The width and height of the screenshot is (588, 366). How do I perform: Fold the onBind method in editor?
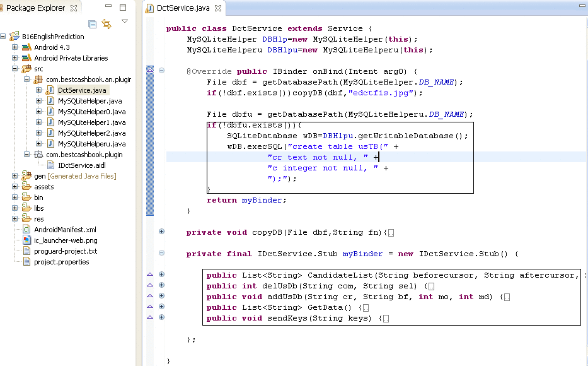161,70
